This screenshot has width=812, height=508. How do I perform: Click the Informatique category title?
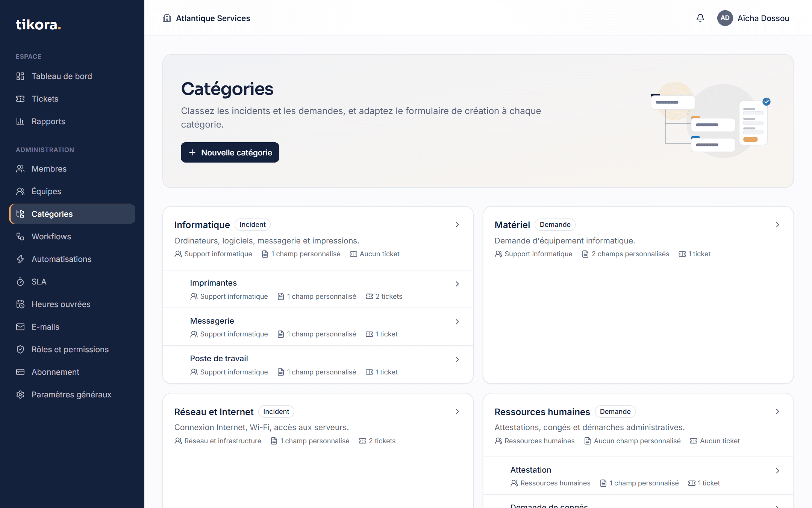(x=202, y=225)
